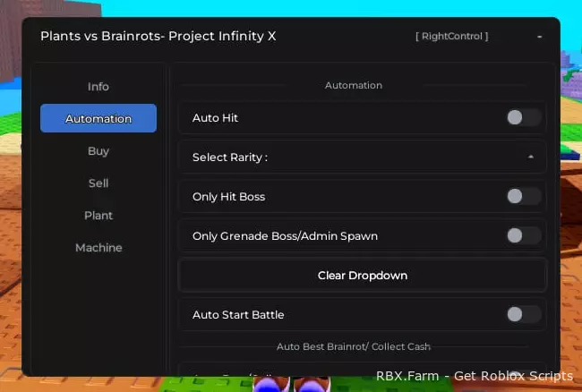
Task: Minimize the script window with dash icon
Action: pyautogui.click(x=539, y=37)
